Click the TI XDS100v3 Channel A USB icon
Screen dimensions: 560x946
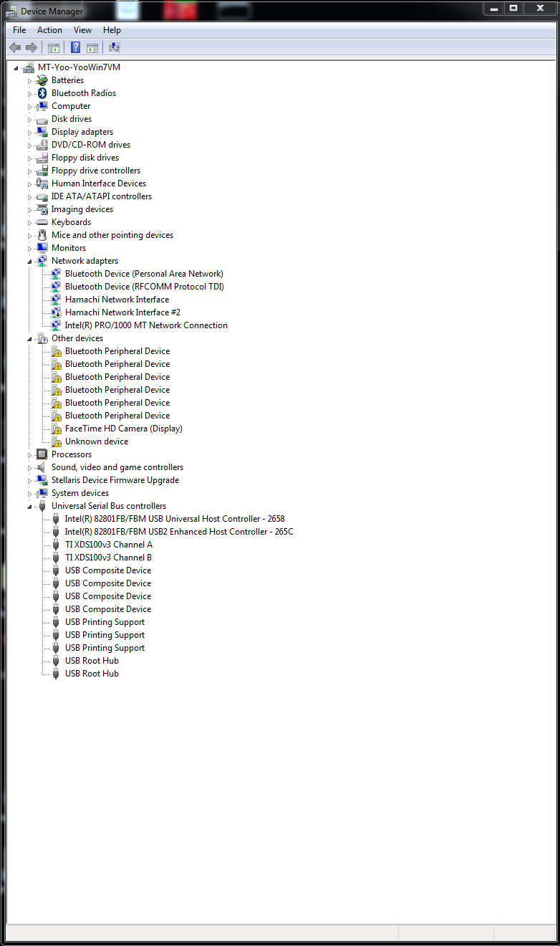click(56, 545)
